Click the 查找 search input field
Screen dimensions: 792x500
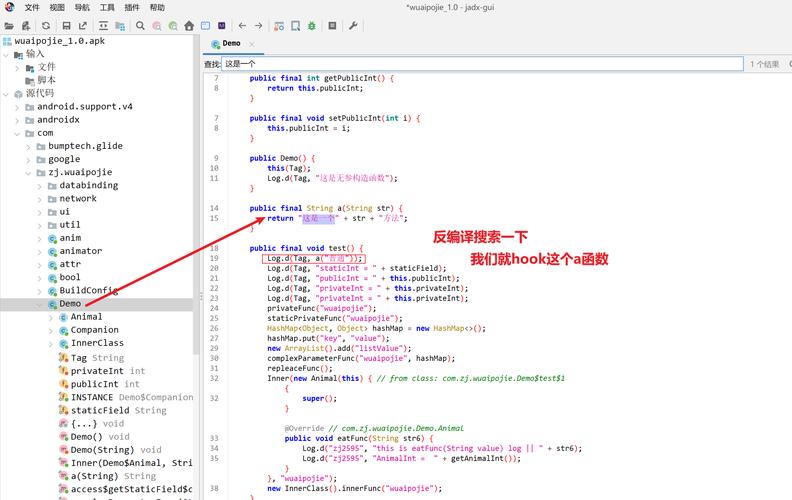pos(482,64)
